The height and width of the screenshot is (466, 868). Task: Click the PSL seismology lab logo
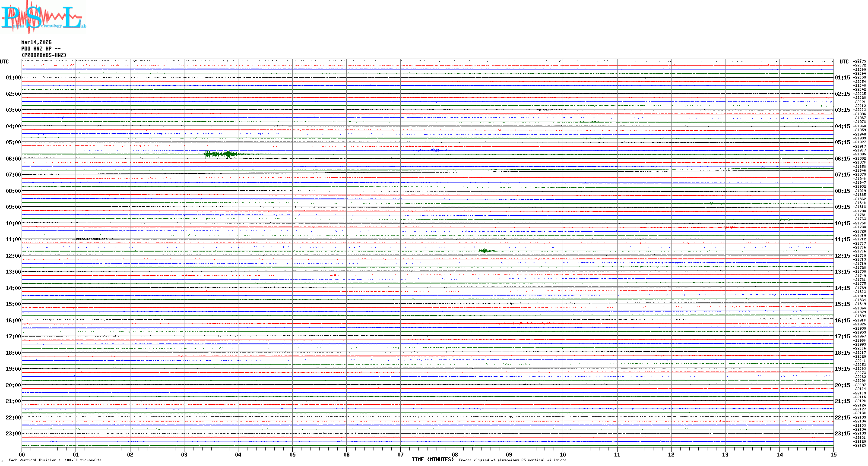click(x=42, y=17)
